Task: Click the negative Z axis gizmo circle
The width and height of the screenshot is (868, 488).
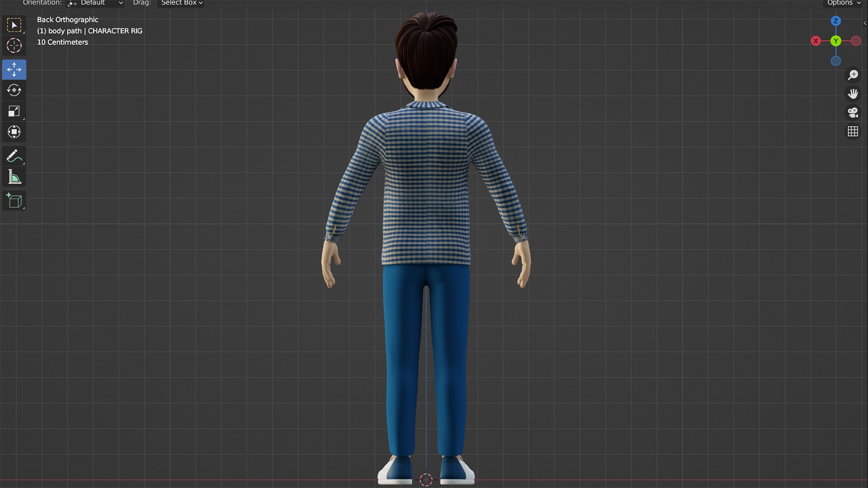Action: [x=835, y=61]
